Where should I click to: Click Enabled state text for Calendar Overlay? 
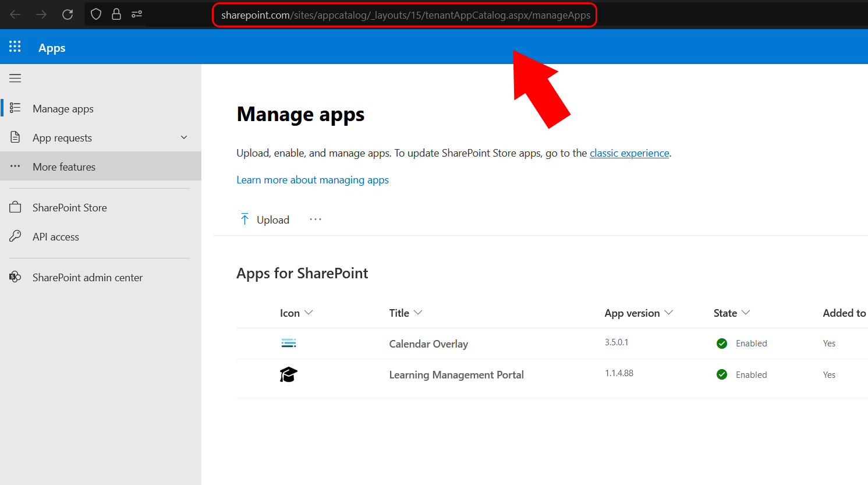(752, 344)
